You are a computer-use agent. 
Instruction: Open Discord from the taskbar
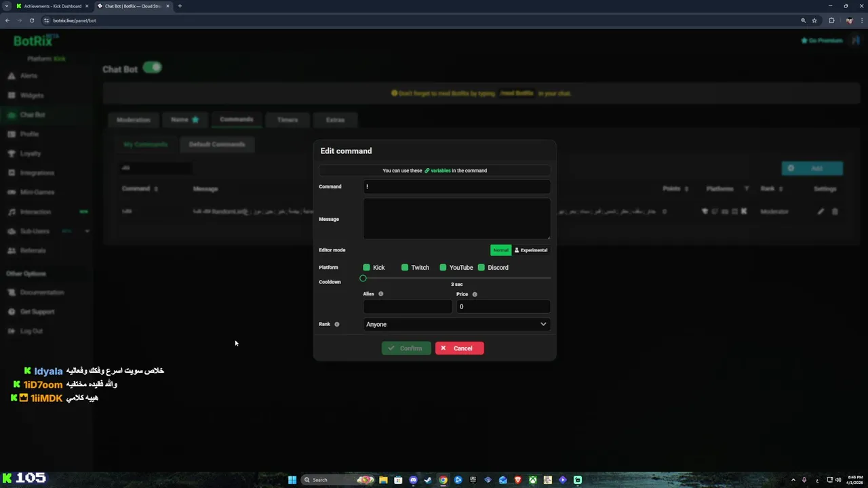[x=413, y=480]
